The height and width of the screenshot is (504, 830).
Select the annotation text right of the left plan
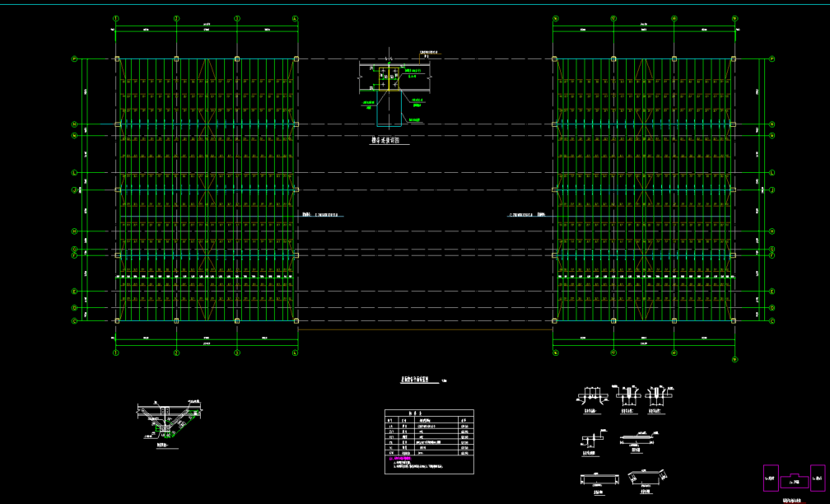coord(321,215)
